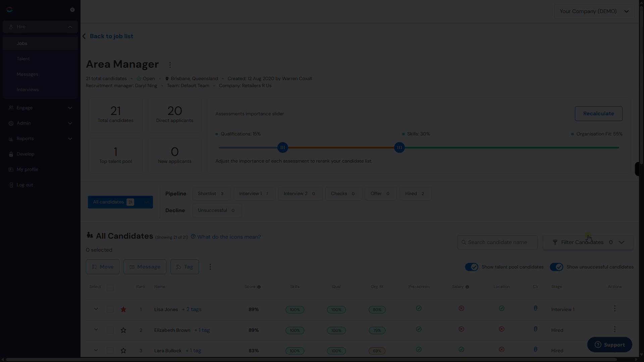Screen dimensions: 644x362
Task: Open Your Company (DEMO) dropdown
Action: (594, 11)
